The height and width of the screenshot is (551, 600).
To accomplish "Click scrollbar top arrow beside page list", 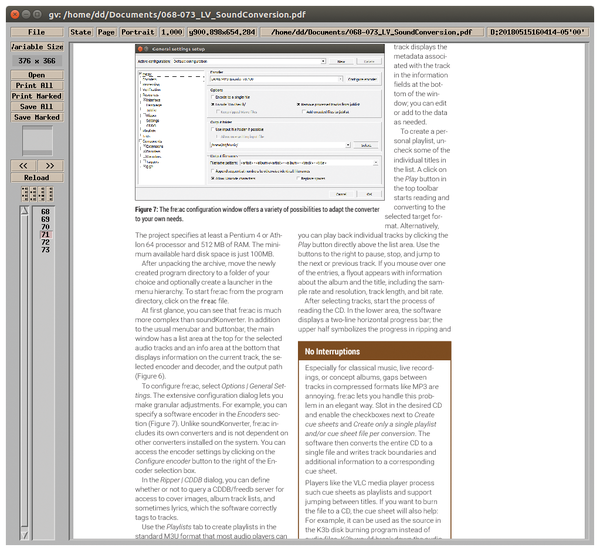I will pos(24,210).
